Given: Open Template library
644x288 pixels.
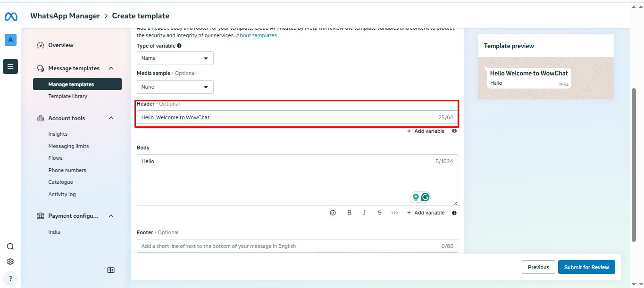Looking at the screenshot, I should (x=67, y=96).
